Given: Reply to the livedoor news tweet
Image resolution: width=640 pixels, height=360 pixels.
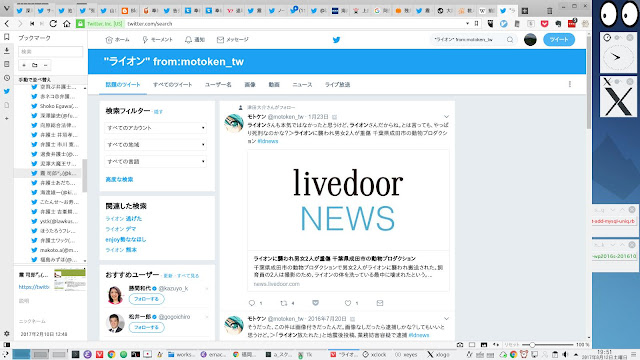Looking at the screenshot, I should click(252, 303).
